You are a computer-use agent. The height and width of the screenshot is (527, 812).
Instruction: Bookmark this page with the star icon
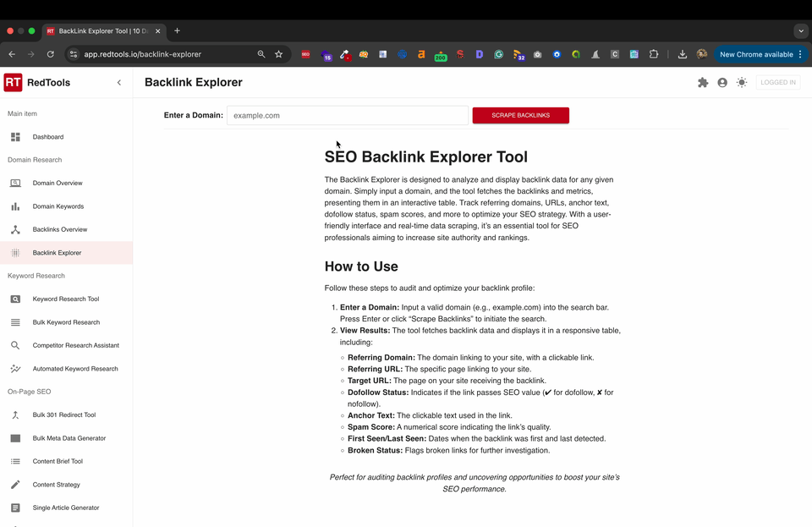[278, 54]
